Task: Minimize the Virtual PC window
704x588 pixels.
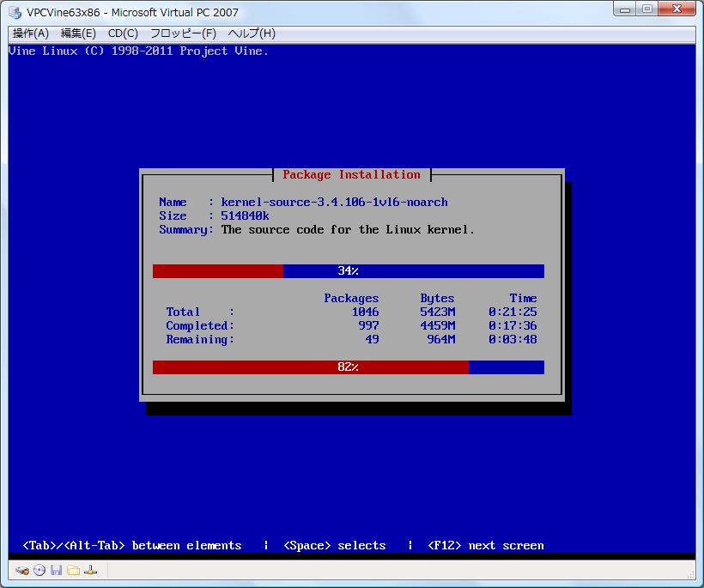Action: (624, 9)
